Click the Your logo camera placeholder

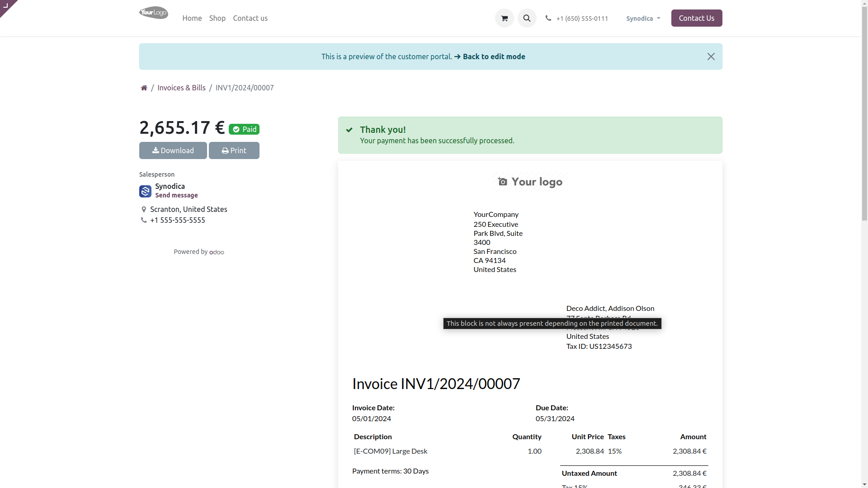tap(530, 182)
